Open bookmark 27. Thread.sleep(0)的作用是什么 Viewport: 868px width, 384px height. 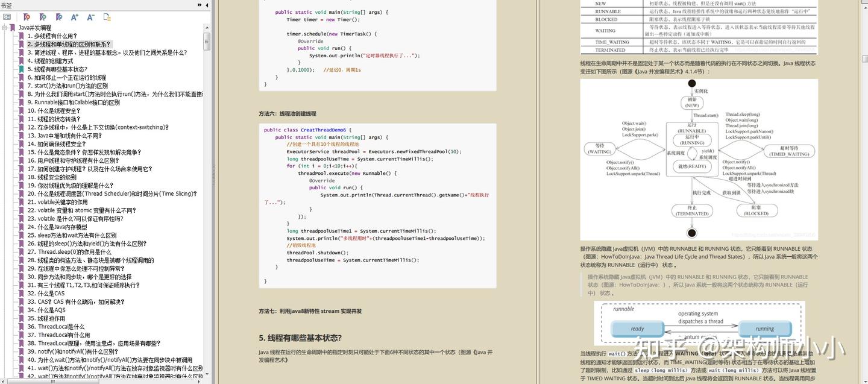coord(69,252)
